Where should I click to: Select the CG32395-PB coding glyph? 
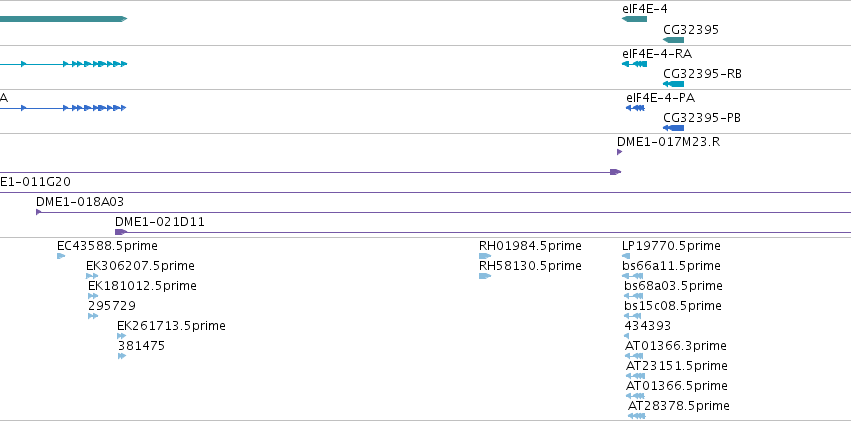674,128
